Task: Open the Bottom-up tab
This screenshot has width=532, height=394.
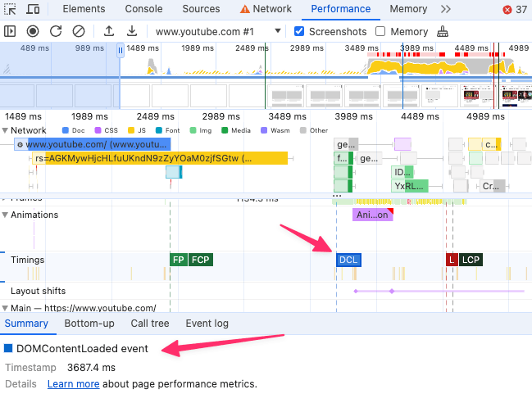Action: tap(89, 324)
